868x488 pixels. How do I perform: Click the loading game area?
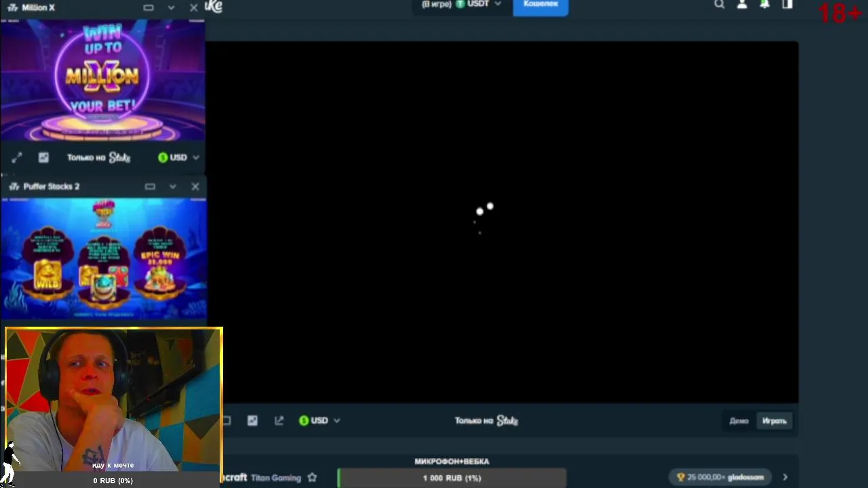point(502,222)
